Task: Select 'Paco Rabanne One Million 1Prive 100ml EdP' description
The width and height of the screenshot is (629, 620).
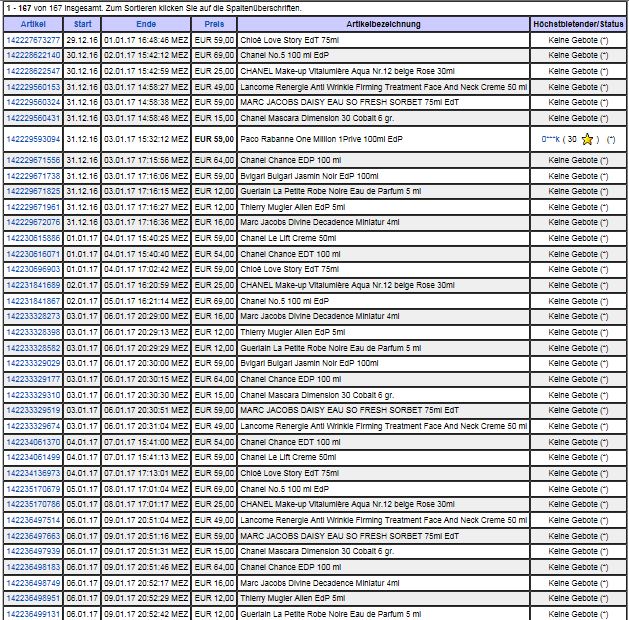Action: coord(321,139)
